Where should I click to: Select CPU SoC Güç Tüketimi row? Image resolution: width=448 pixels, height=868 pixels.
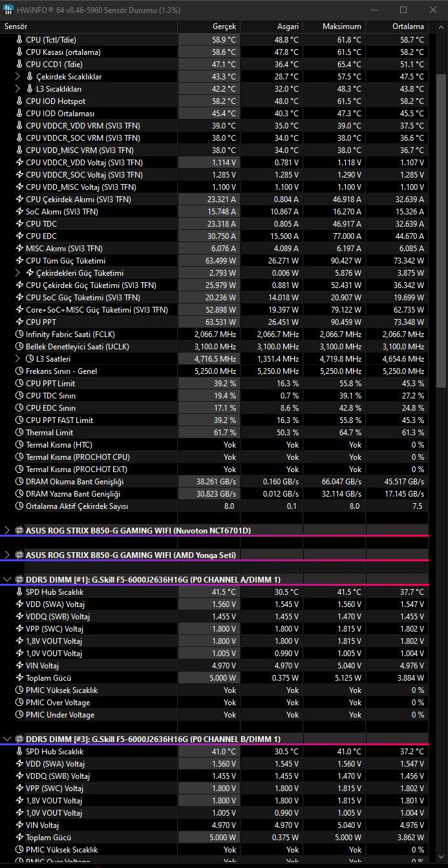214,297
